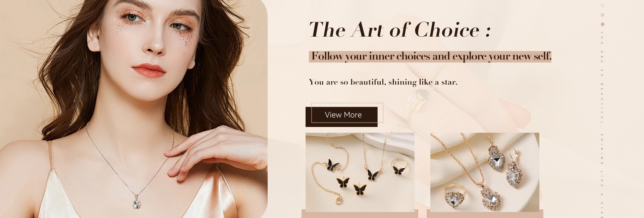Viewport: 644px width, 218px height.
Task: Click the crystal heart ring in right image
Action: 454,197
